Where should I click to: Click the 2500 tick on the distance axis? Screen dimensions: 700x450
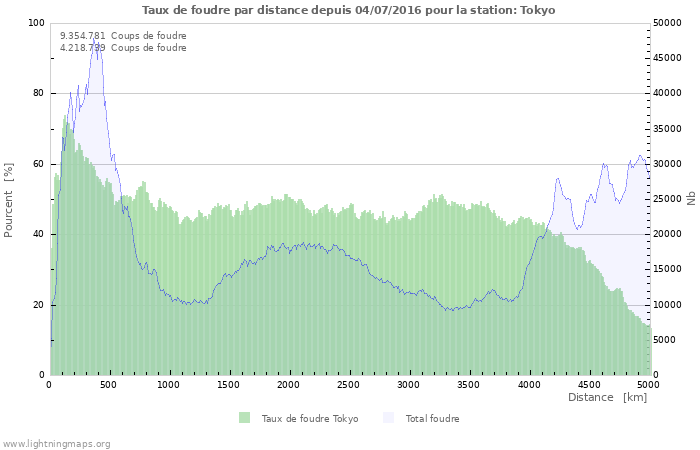pyautogui.click(x=349, y=384)
